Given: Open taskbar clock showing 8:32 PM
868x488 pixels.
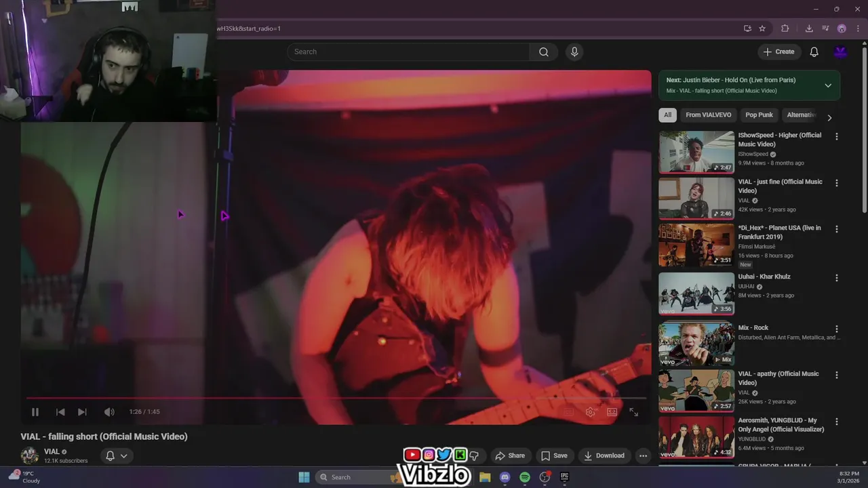Looking at the screenshot, I should pos(849,477).
